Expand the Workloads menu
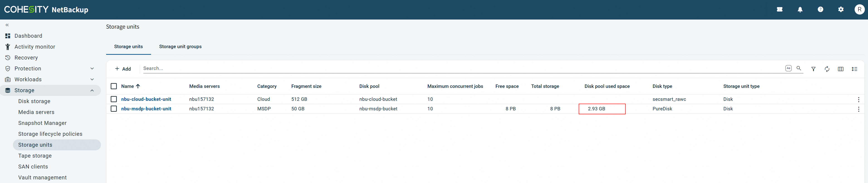868x183 pixels. [x=92, y=79]
